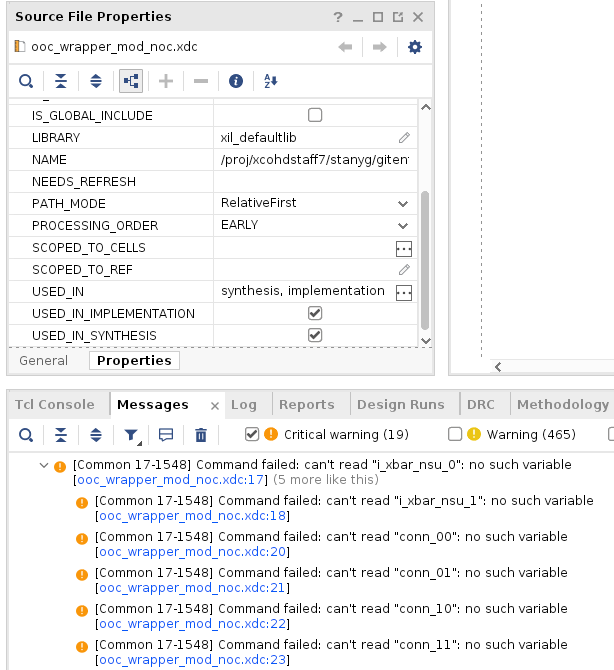Switch to the General tab
Image resolution: width=614 pixels, height=670 pixels.
(44, 361)
